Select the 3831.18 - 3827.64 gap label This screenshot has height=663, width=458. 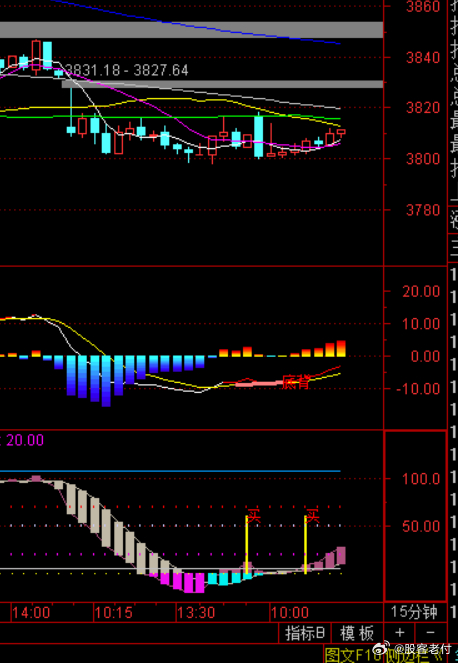127,70
